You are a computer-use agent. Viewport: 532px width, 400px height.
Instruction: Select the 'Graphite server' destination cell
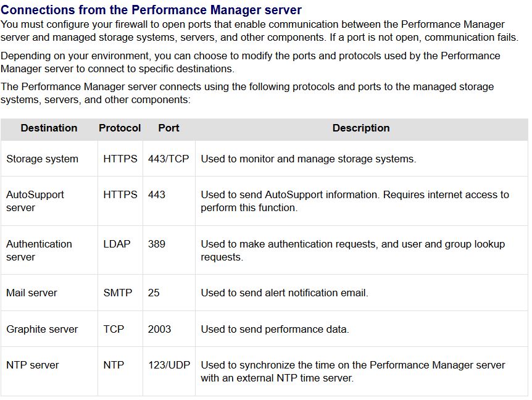click(x=42, y=330)
